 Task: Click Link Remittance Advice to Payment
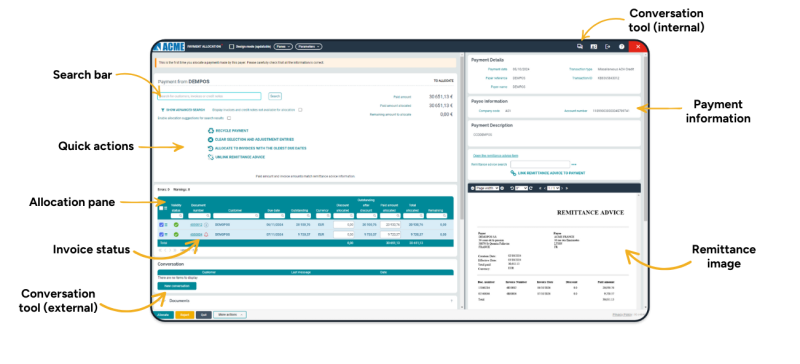tap(552, 173)
